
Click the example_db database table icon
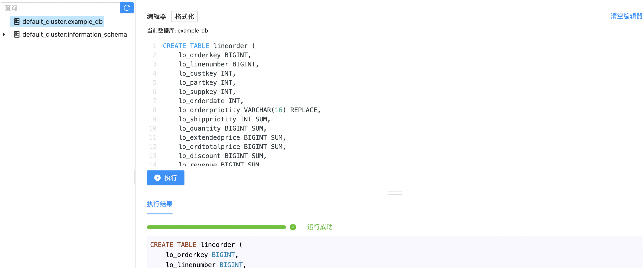[x=17, y=22]
